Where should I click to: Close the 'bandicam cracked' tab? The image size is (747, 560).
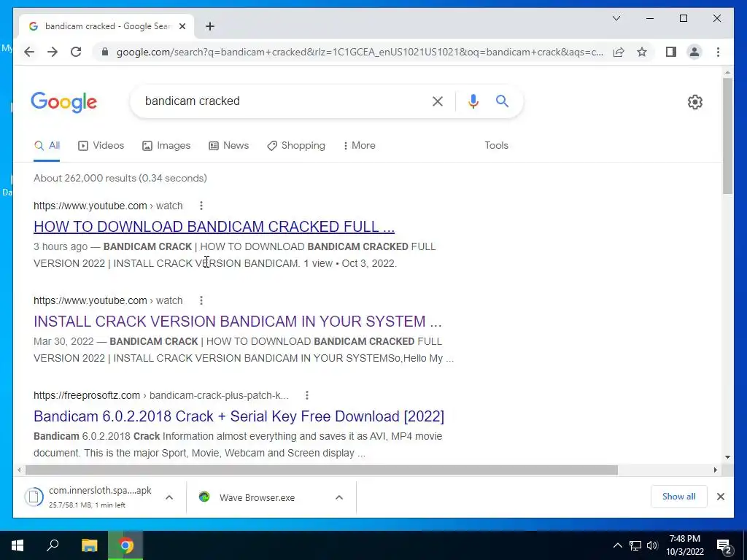(x=182, y=26)
